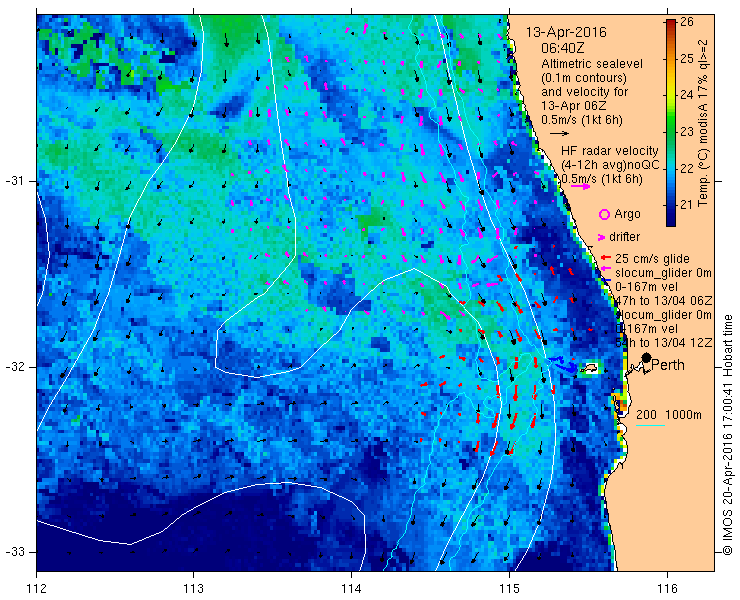Image resolution: width=740 pixels, height=600 pixels.
Task: Click the longitude axis label '116'
Action: (x=667, y=588)
